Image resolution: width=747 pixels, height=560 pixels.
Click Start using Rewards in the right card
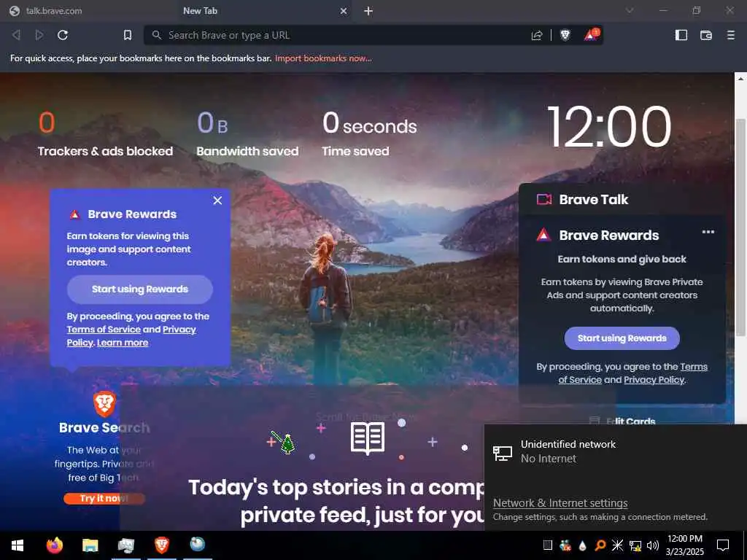(x=622, y=338)
